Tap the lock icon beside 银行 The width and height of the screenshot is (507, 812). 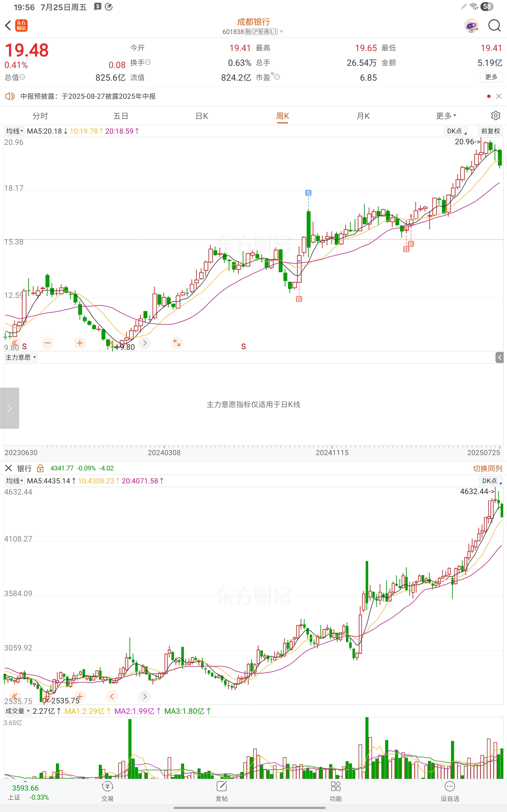click(40, 468)
